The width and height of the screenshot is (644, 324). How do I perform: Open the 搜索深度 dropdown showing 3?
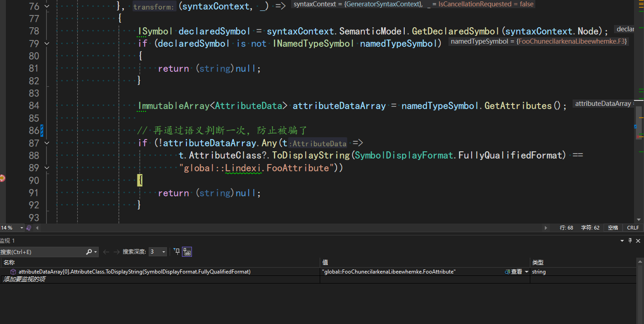158,252
